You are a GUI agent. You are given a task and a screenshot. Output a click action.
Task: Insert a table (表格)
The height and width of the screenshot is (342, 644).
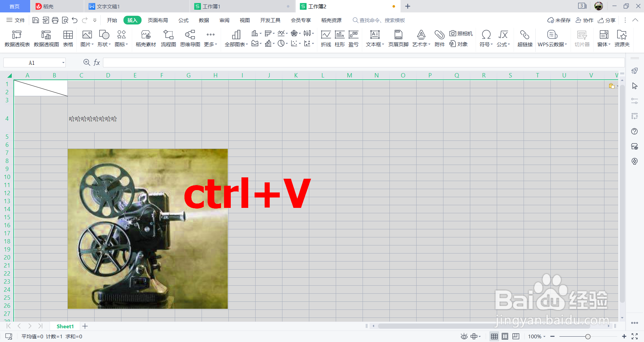[68, 38]
